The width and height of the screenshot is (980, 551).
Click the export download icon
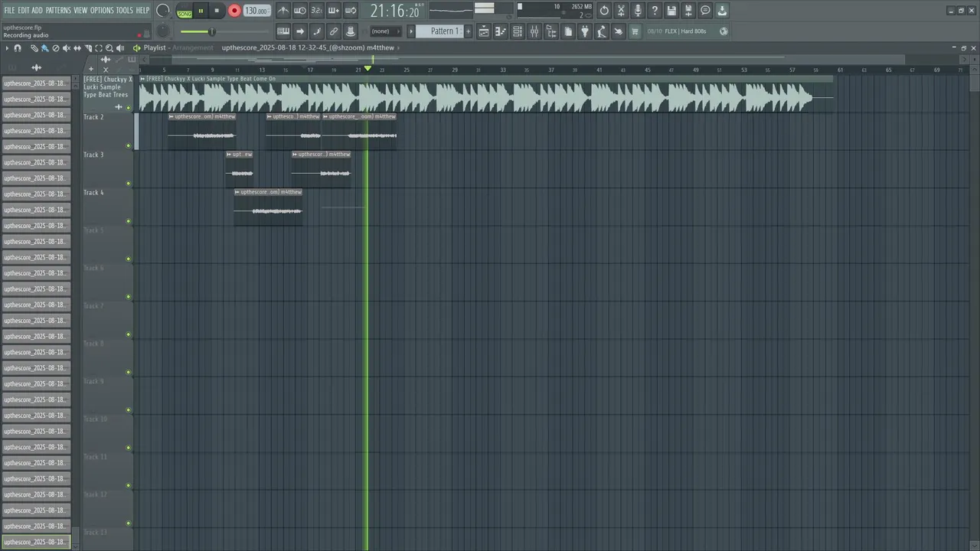pyautogui.click(x=722, y=11)
